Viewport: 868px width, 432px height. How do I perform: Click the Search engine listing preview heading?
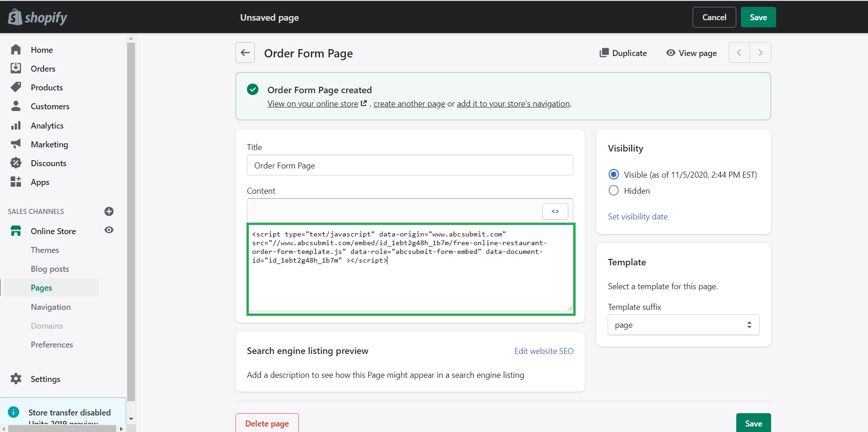[x=308, y=351]
